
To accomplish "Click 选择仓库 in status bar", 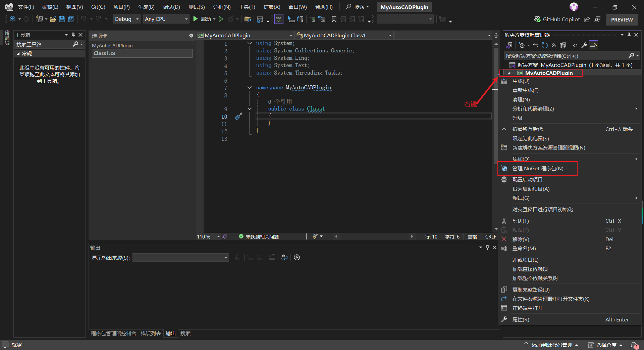I will pyautogui.click(x=605, y=345).
